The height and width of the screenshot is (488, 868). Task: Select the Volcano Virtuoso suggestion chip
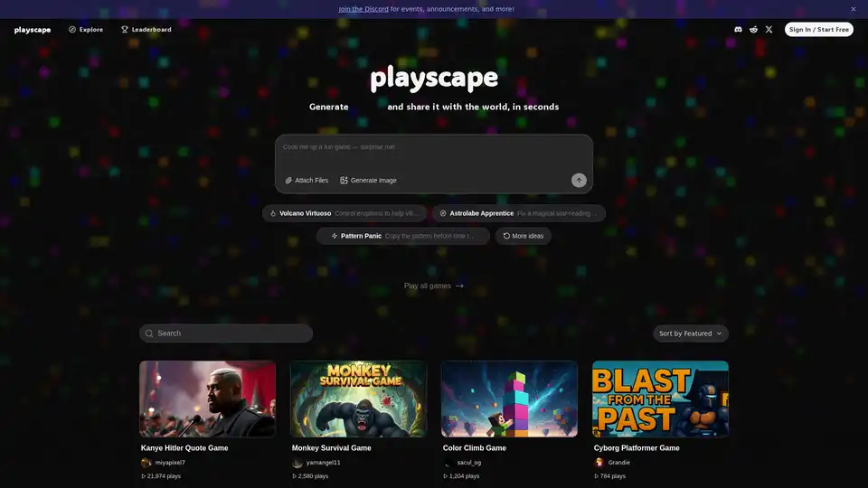pyautogui.click(x=344, y=213)
